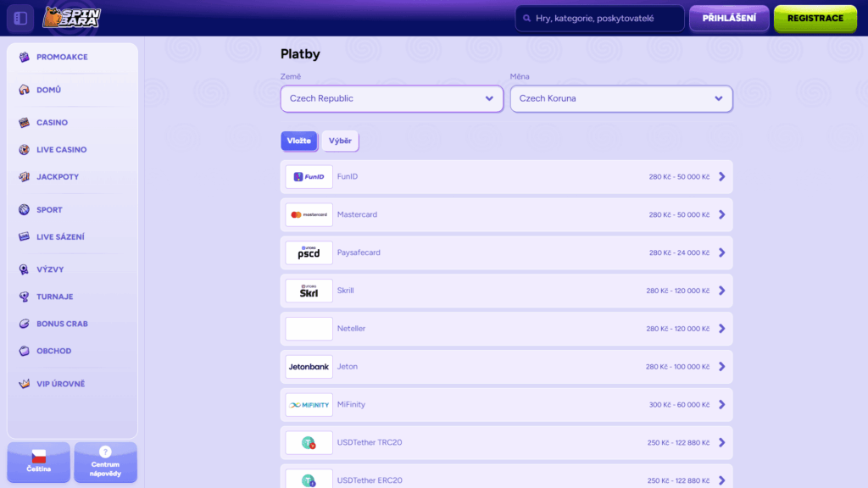Screen dimensions: 868x488
Task: Open Turnaje tournaments page
Action: pyautogui.click(x=54, y=297)
